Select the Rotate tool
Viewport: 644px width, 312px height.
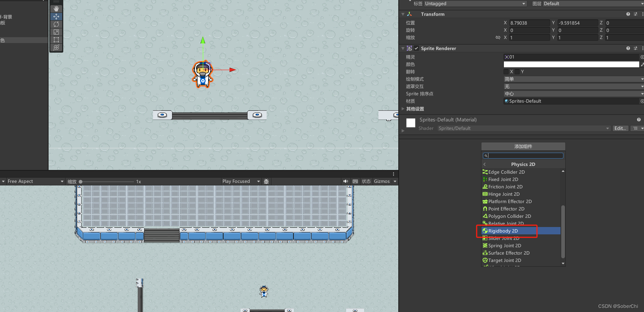pos(56,24)
